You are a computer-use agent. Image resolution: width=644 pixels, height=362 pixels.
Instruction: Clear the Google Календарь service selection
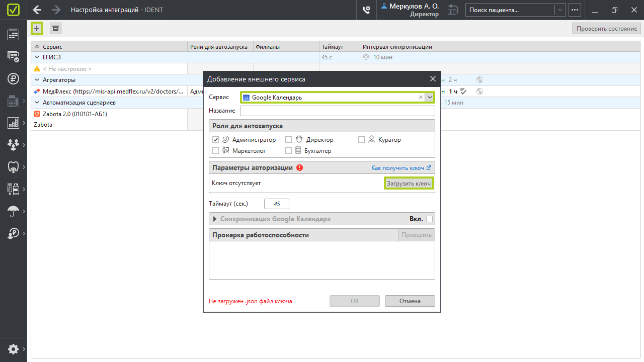click(x=421, y=98)
